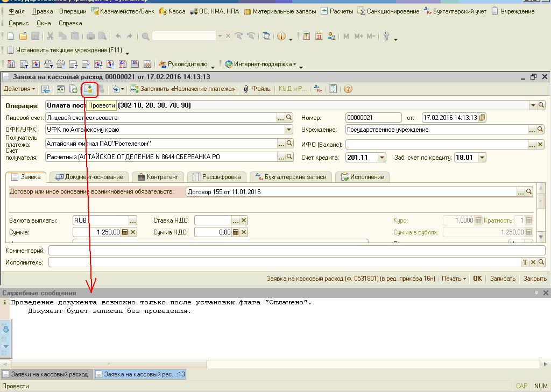The image size is (551, 392).
Task: Click the question mark help icon
Action: click(348, 89)
